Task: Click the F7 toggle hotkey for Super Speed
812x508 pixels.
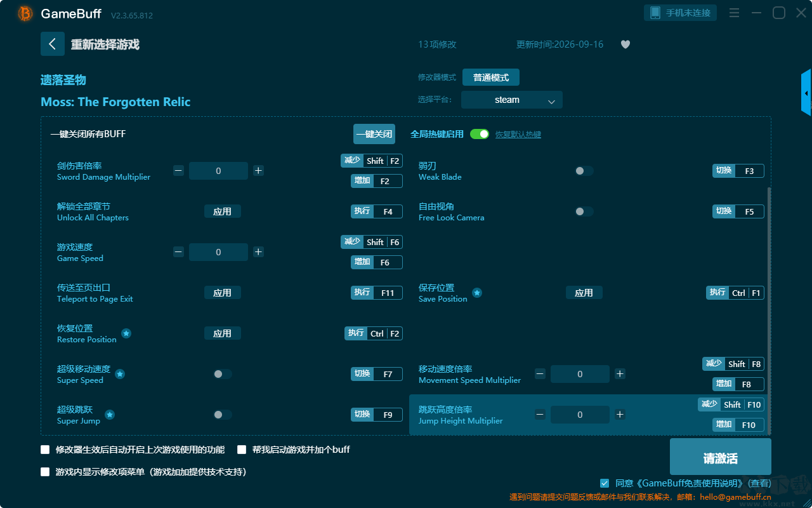Action: pyautogui.click(x=377, y=374)
